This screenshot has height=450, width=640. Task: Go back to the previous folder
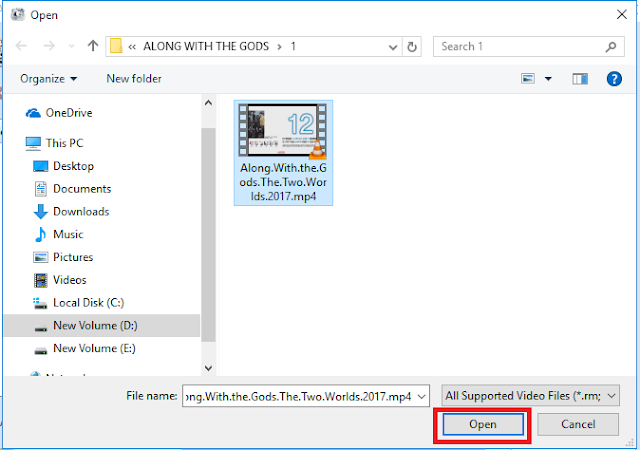21,46
